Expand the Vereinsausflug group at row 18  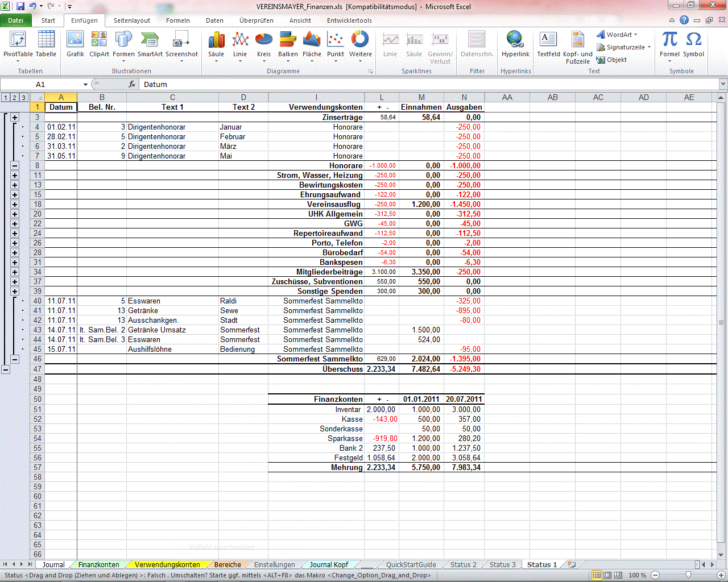pyautogui.click(x=15, y=205)
